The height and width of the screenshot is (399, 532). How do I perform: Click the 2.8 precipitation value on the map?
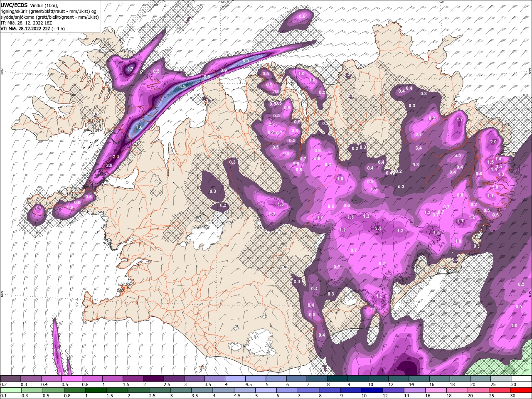coord(109,165)
